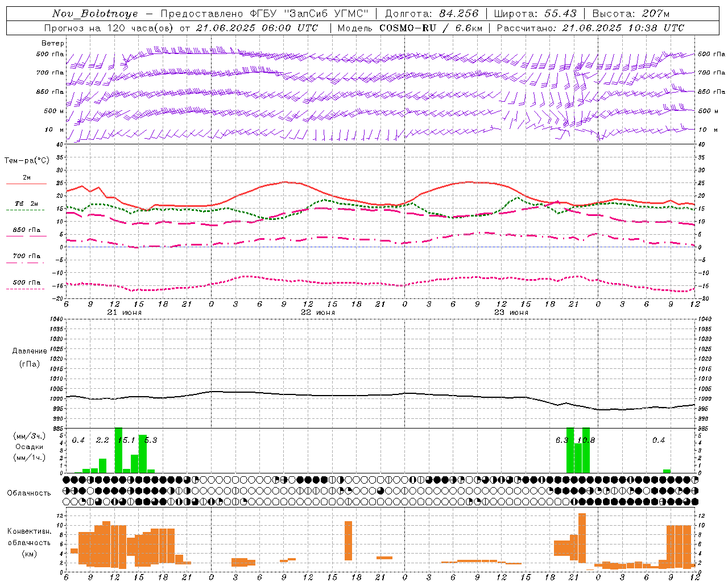Click the 2.2 precipitation total value
Screen dimensions: 728x582
[102, 440]
